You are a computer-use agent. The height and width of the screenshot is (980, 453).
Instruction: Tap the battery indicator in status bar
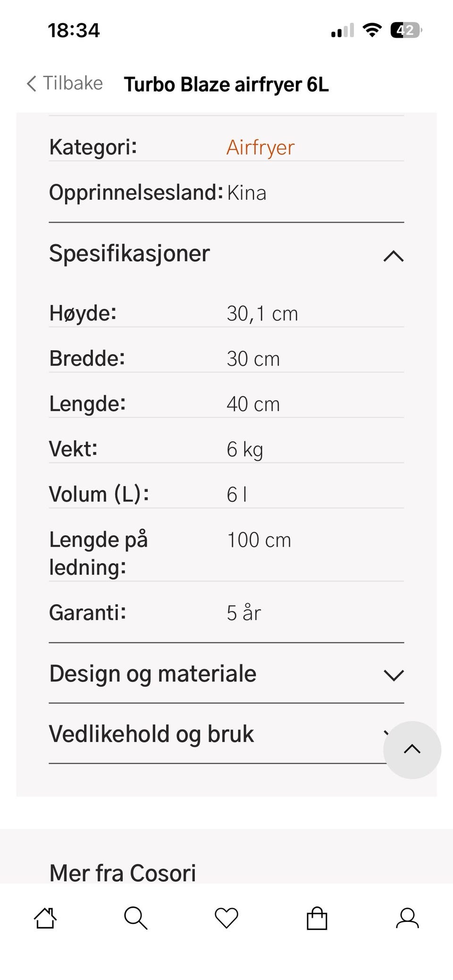[406, 30]
